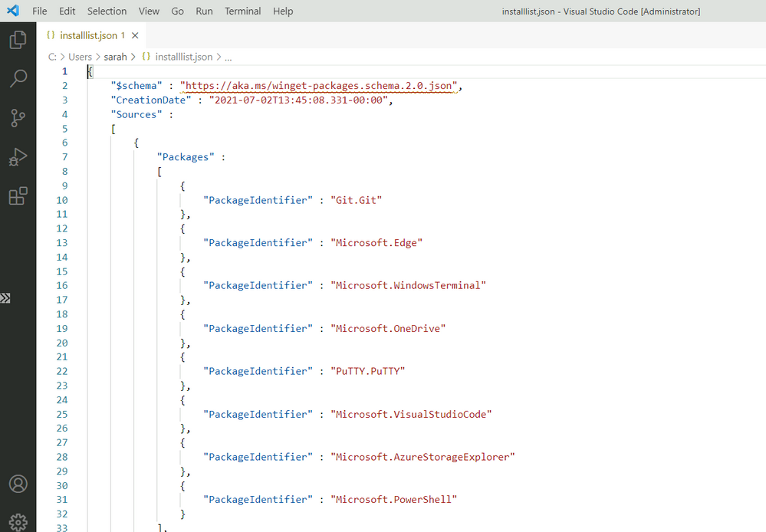Open the Run and Debug view
The image size is (766, 532).
click(18, 157)
